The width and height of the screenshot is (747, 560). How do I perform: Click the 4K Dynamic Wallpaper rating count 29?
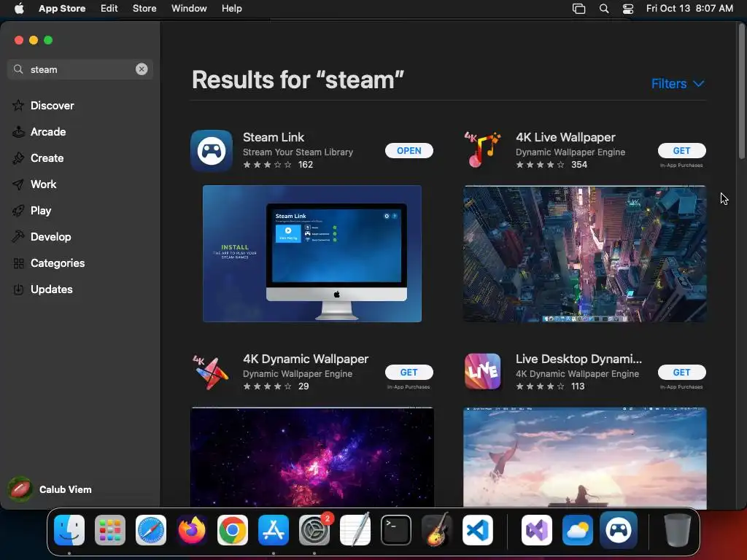pos(303,386)
